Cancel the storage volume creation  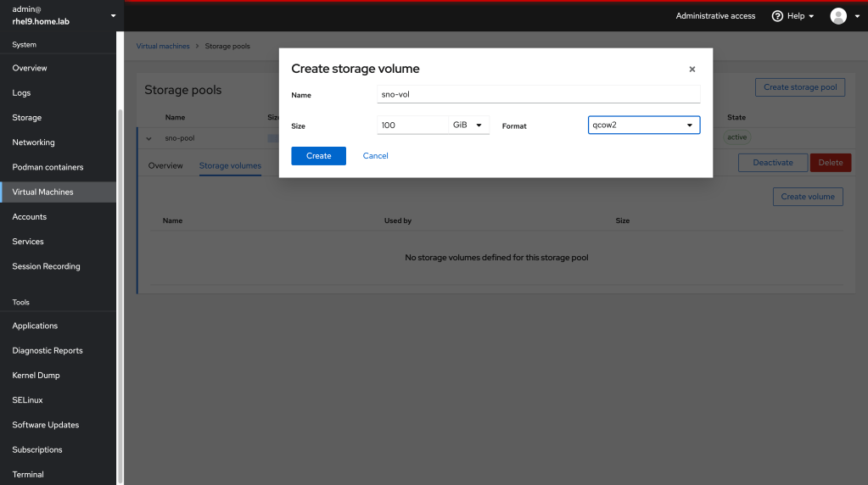click(375, 156)
